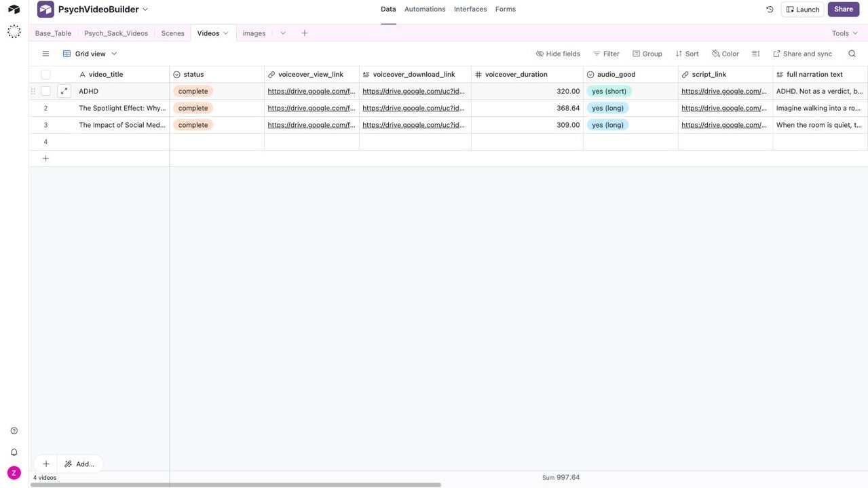Open the views sidebar hamburger icon
868x488 pixels.
point(45,54)
